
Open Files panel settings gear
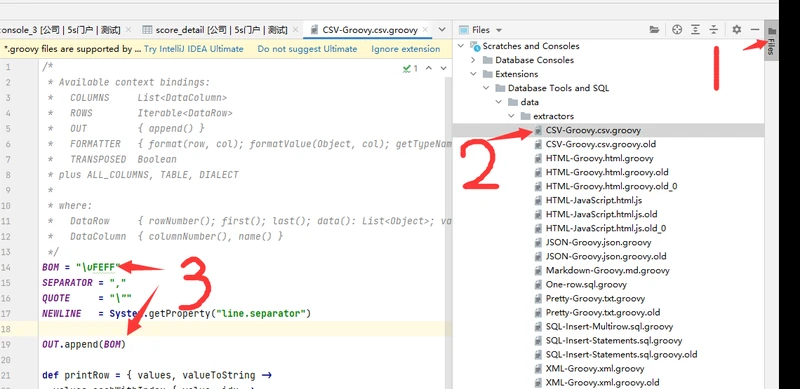(x=736, y=30)
